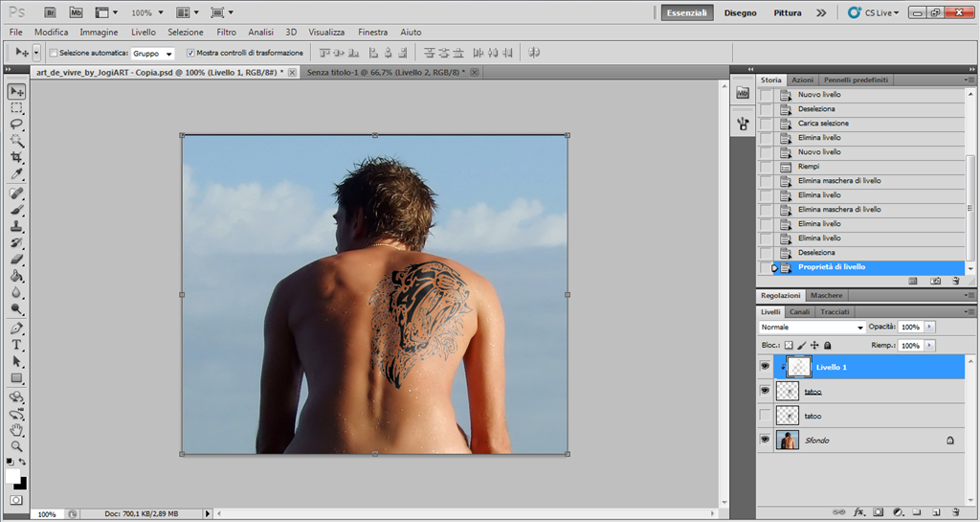Open the Livello menu
980x522 pixels.
[144, 32]
